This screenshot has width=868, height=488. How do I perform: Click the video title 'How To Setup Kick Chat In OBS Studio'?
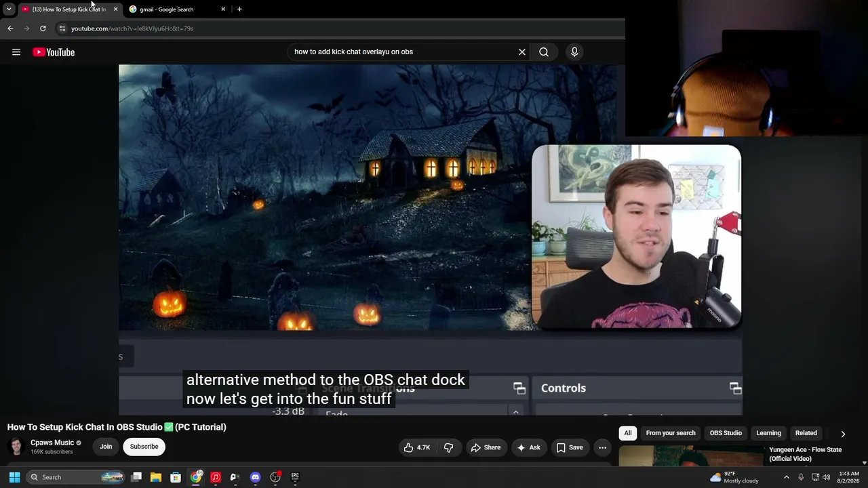click(117, 427)
